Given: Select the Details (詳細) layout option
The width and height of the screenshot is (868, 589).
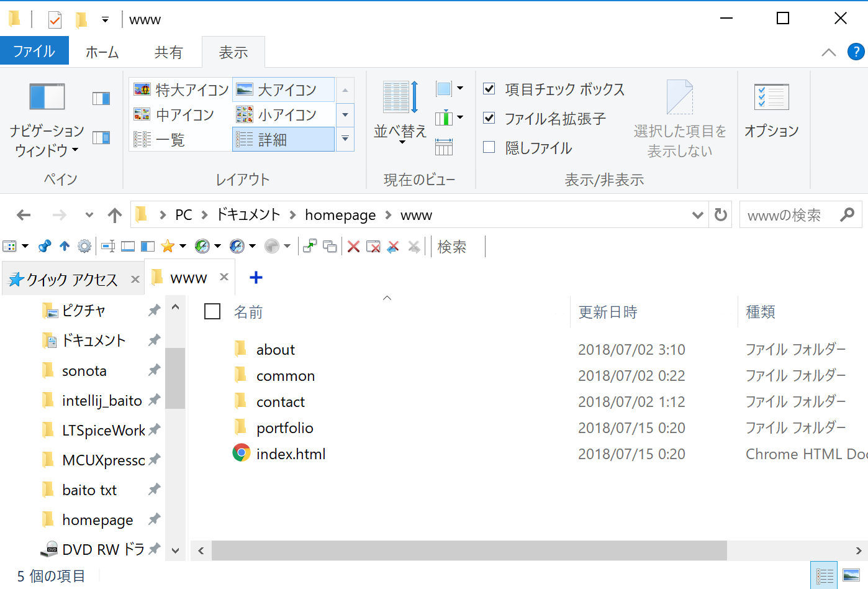Looking at the screenshot, I should [x=283, y=140].
